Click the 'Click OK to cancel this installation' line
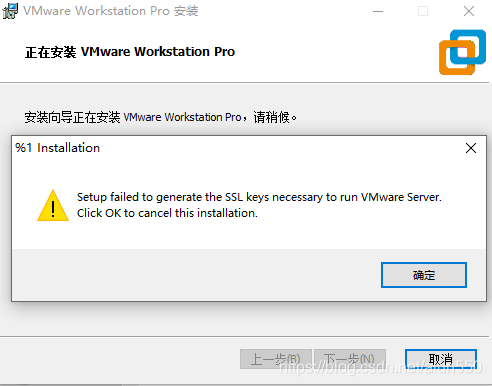Image resolution: width=492 pixels, height=386 pixels. [167, 213]
